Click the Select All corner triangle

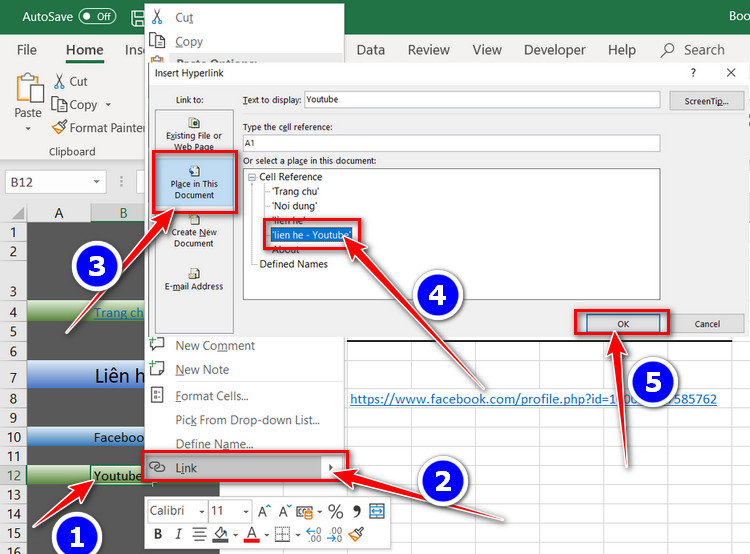17,213
